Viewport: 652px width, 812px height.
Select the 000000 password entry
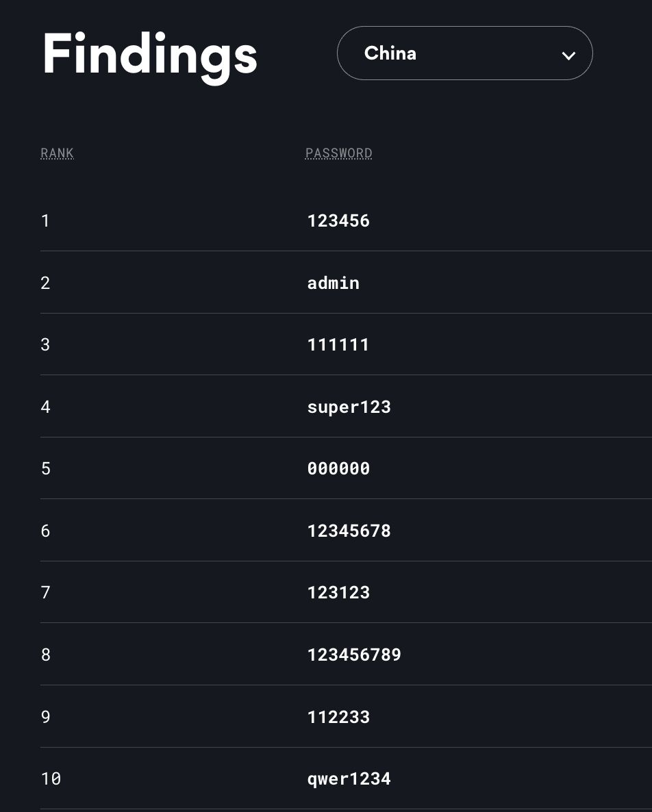pyautogui.click(x=338, y=468)
